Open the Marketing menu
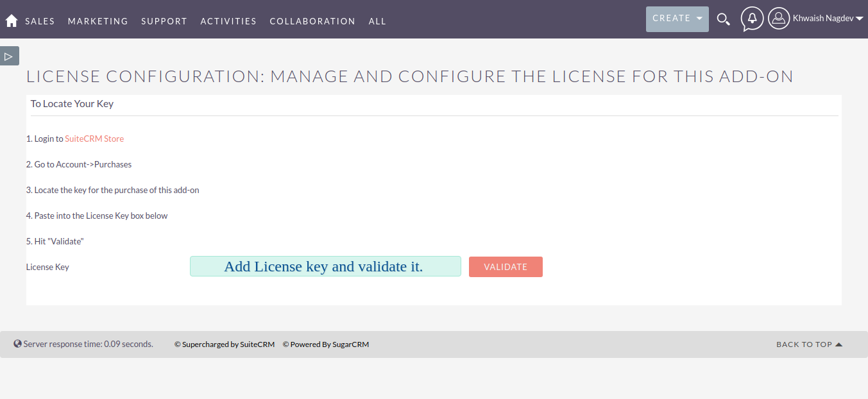 (x=98, y=21)
